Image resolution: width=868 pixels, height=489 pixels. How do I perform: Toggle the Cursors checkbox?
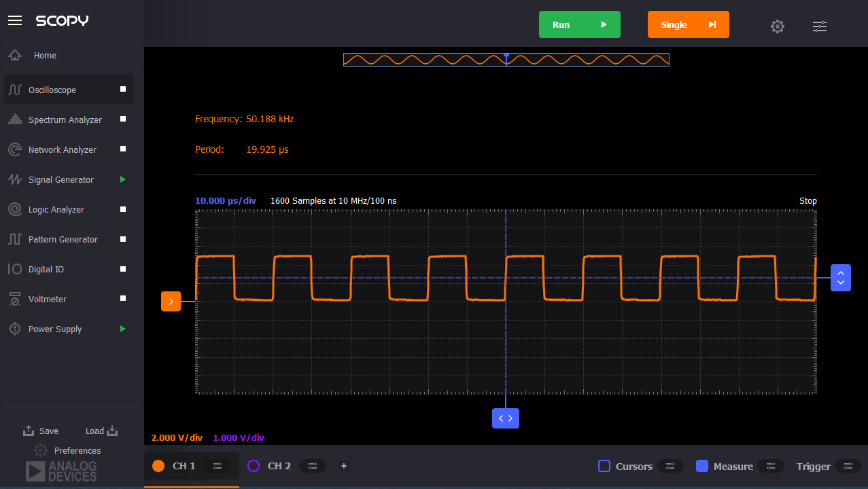tap(604, 466)
